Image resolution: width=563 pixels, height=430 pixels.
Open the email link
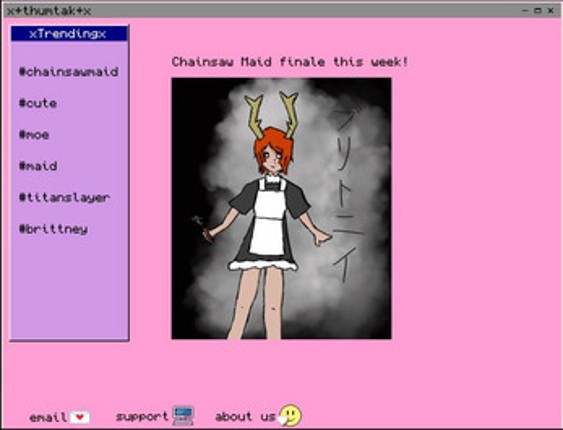click(x=48, y=417)
